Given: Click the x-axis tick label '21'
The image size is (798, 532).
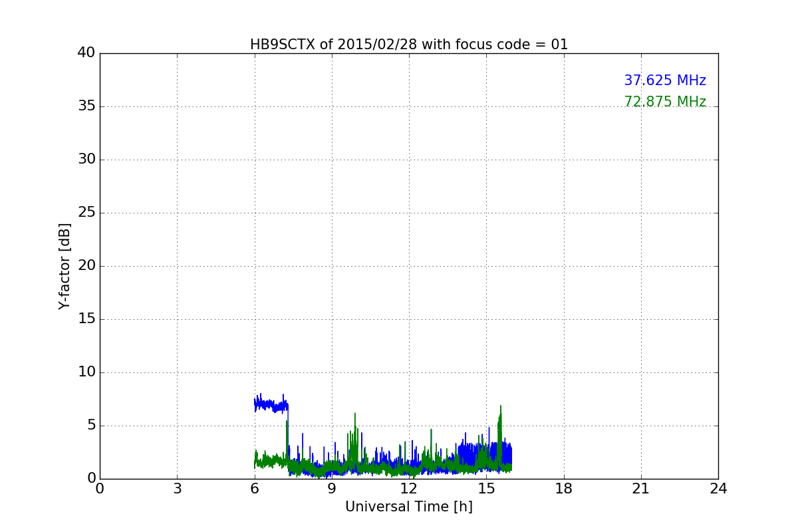Looking at the screenshot, I should click(x=641, y=489).
